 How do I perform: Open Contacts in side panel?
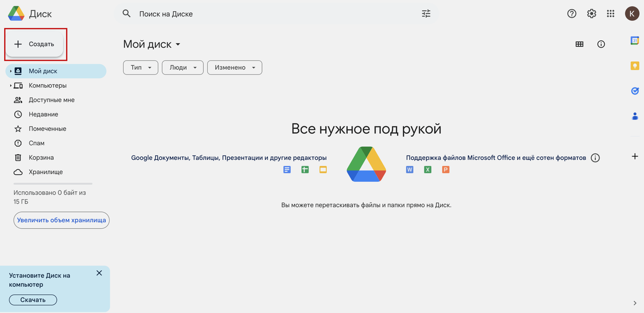635,116
